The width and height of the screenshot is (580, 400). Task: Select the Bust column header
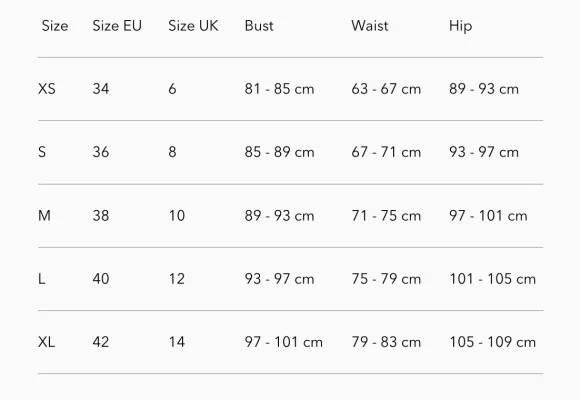coord(259,26)
